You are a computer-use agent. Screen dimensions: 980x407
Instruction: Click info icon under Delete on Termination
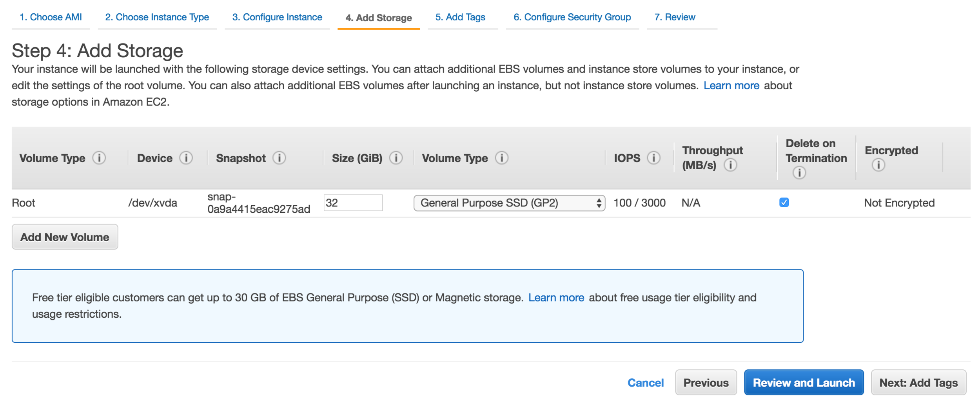click(799, 172)
